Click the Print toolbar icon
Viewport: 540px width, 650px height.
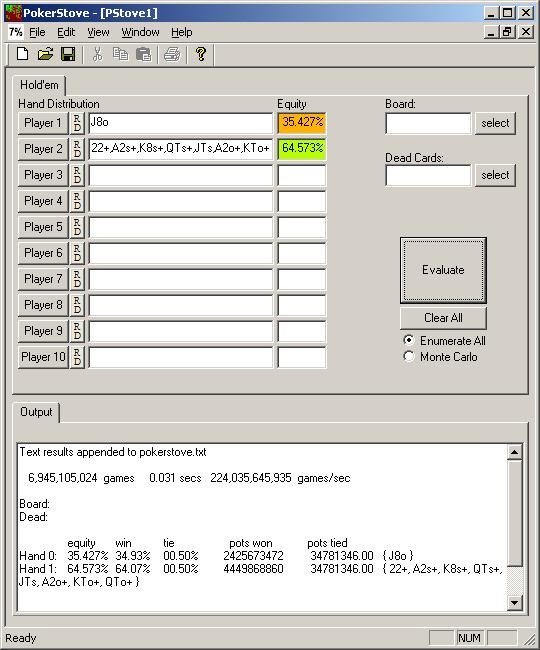click(172, 54)
